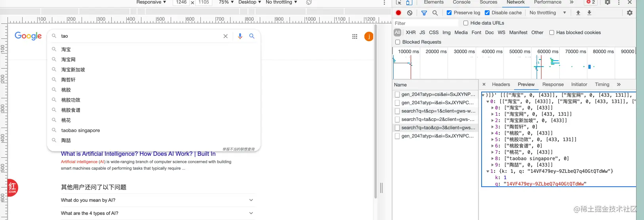644x220 pixels.
Task: Clear the network log
Action: 410,13
